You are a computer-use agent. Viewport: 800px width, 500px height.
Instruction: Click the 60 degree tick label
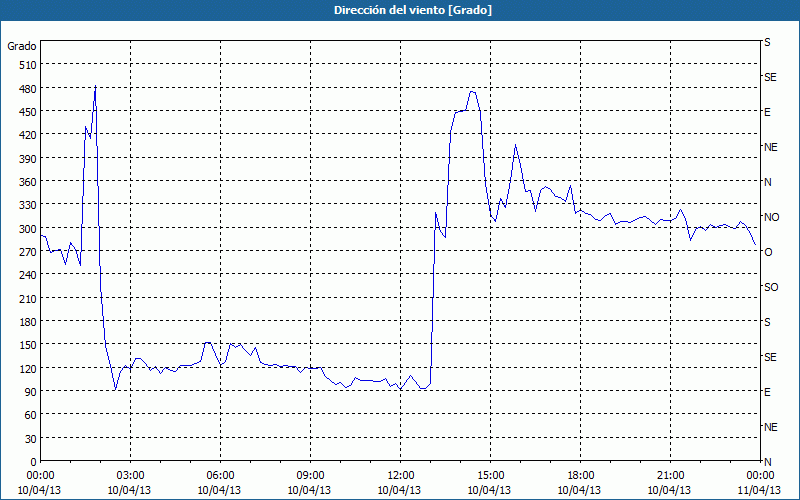(x=31, y=415)
